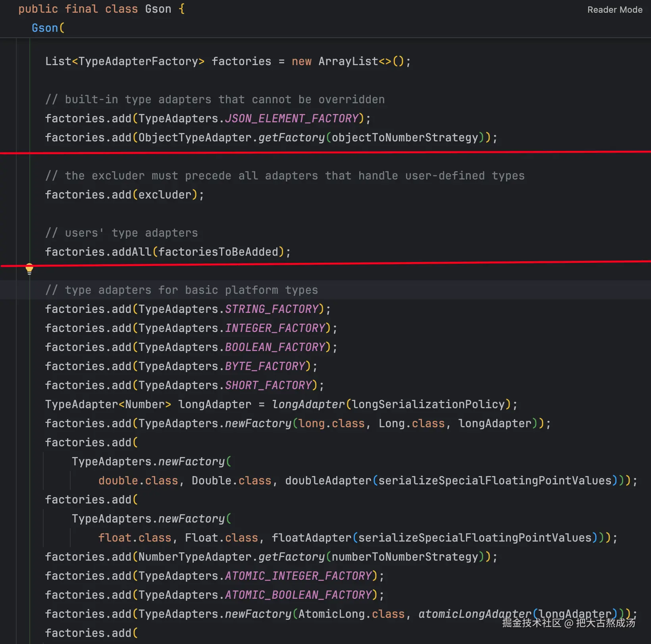Click the comment about the excluder preceding adapters
Image resolution: width=651 pixels, height=644 pixels.
coord(285,176)
